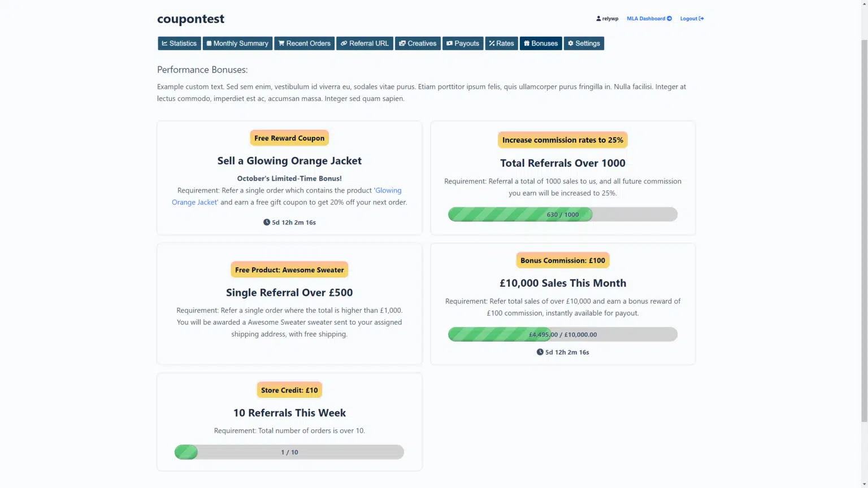The image size is (868, 488).
Task: Click the logout arrow icon
Action: [701, 19]
